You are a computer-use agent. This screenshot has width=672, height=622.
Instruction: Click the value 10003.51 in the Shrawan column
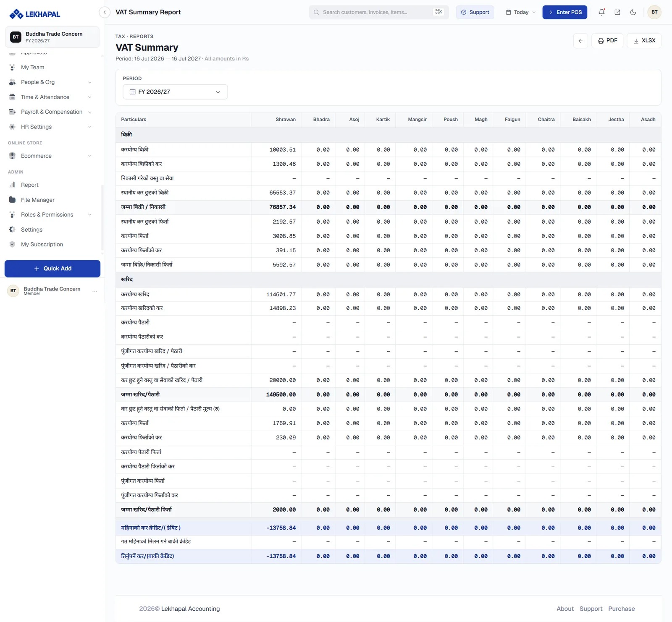[282, 150]
